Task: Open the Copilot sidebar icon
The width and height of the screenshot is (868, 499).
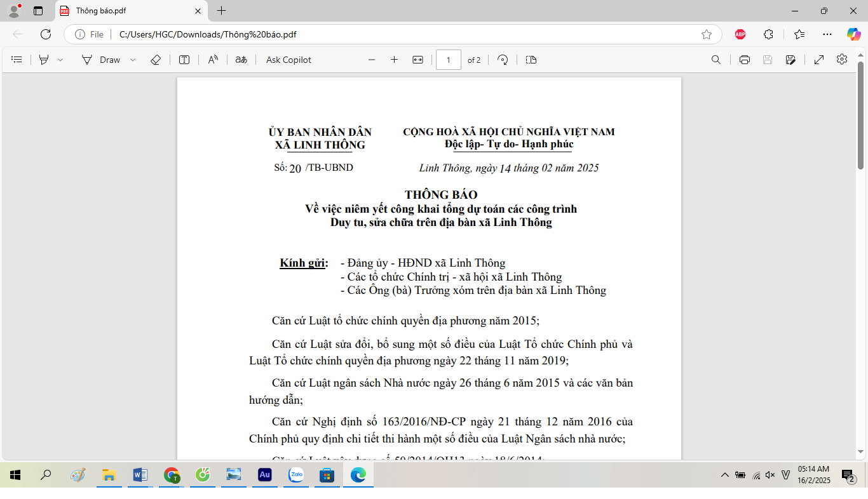Action: click(853, 34)
